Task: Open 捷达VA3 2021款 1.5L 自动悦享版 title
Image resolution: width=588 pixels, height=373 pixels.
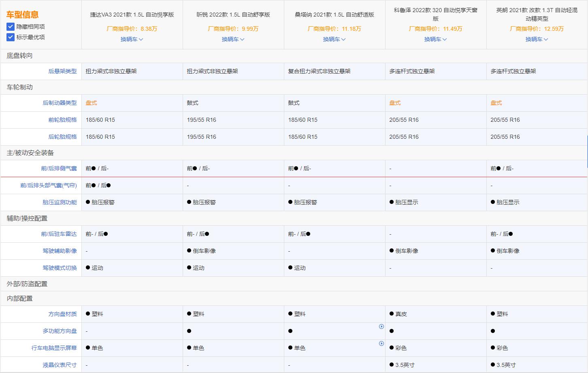Action: pos(132,15)
